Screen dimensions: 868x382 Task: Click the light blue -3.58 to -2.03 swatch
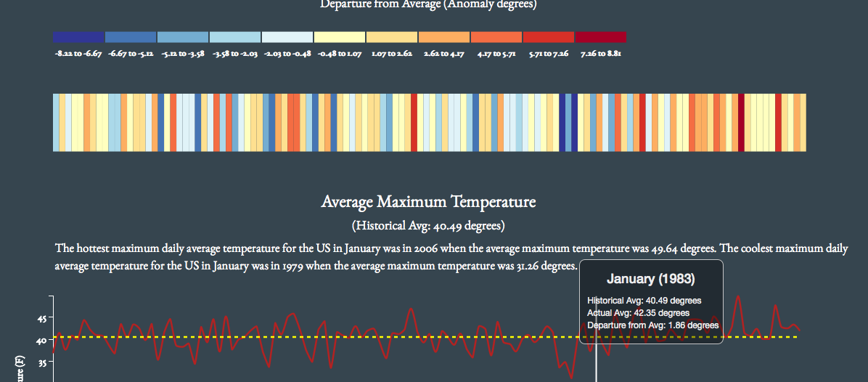click(235, 37)
